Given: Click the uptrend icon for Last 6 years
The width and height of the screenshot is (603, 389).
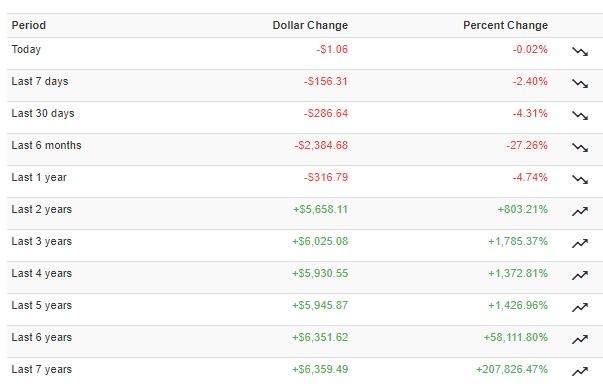Looking at the screenshot, I should (580, 339).
